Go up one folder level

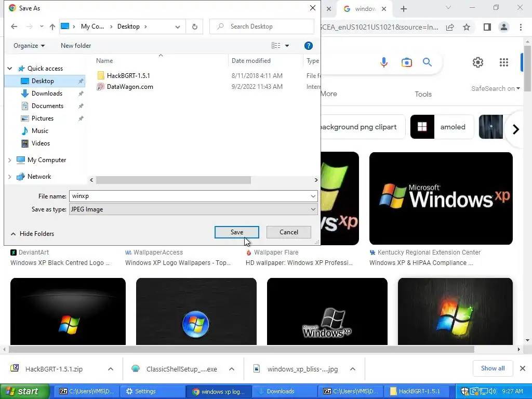click(52, 26)
